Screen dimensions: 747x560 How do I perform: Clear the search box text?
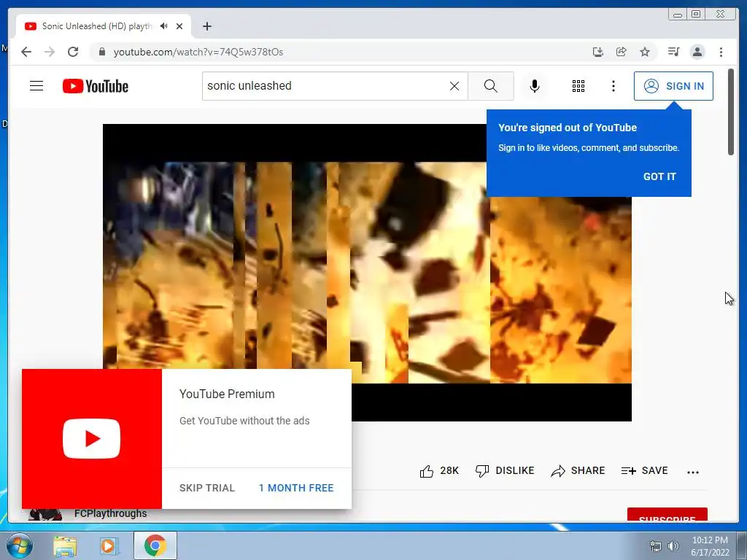pos(454,86)
